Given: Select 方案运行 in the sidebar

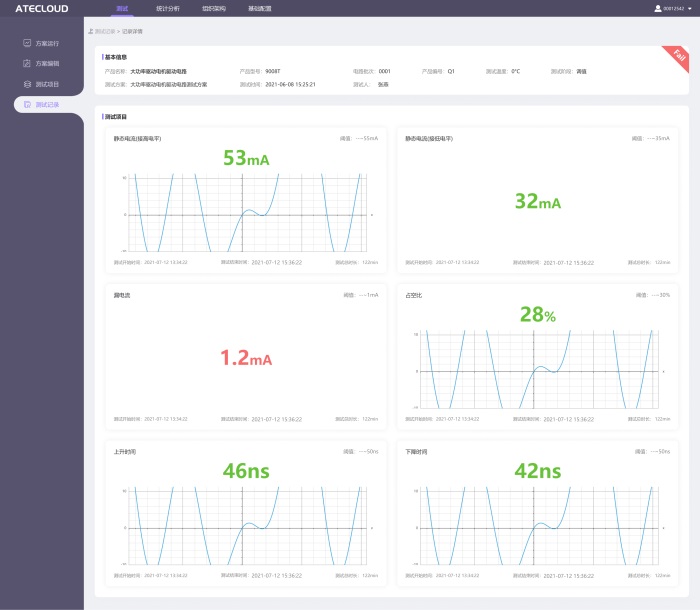Looking at the screenshot, I should 47,43.
